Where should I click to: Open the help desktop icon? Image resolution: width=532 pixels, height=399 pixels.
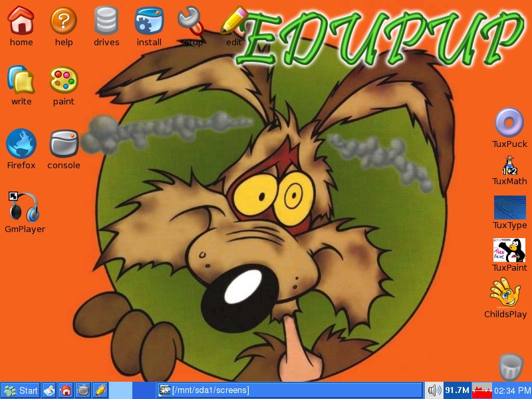(x=63, y=21)
